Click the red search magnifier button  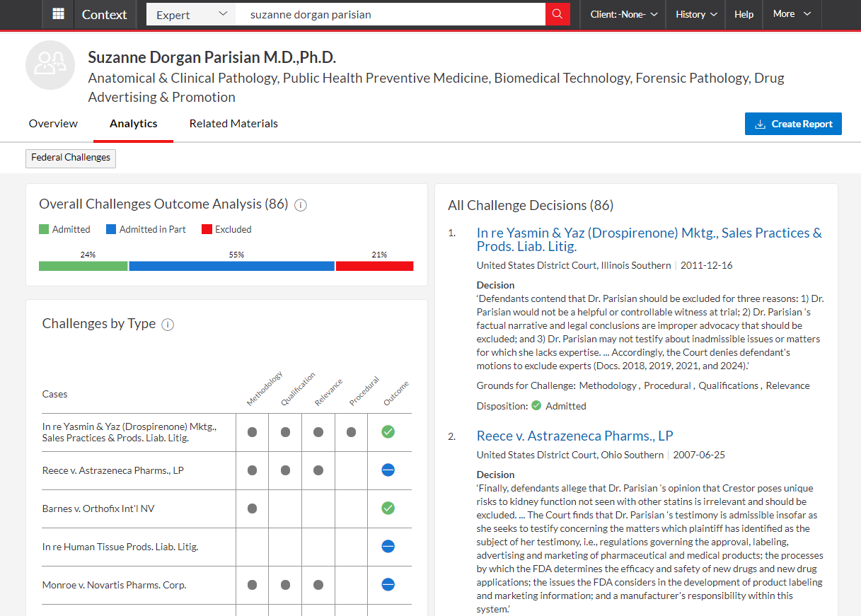click(x=557, y=14)
